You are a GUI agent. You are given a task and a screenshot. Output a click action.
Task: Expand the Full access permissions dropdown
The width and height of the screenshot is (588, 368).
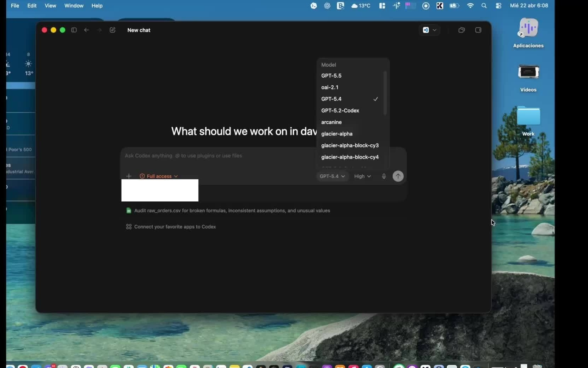coord(159,176)
